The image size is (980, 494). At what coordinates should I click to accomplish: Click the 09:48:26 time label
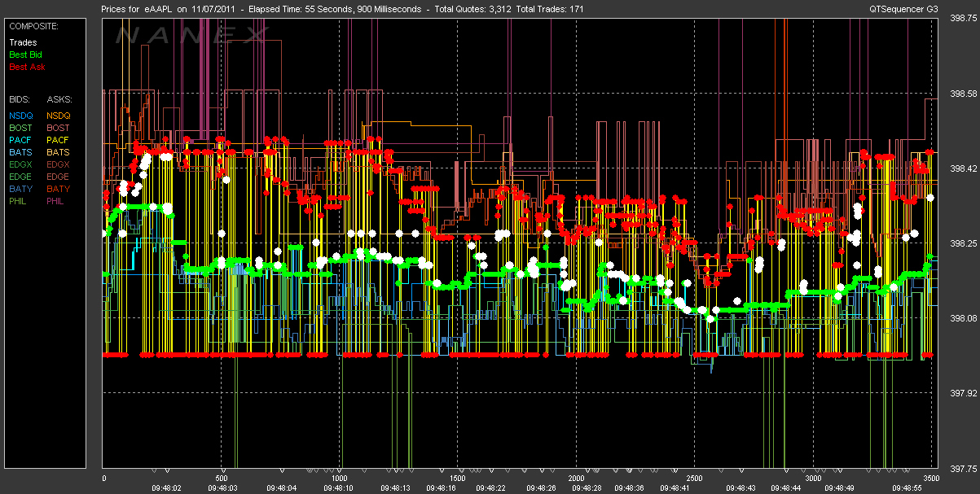pyautogui.click(x=542, y=488)
